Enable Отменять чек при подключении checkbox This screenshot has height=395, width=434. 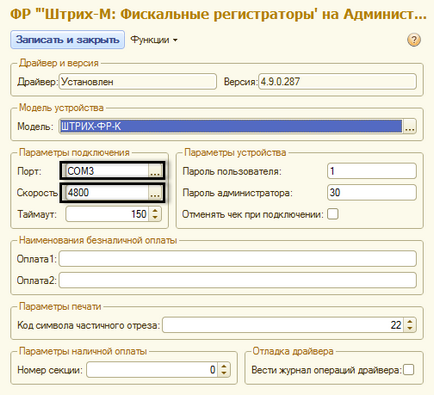[x=333, y=214]
